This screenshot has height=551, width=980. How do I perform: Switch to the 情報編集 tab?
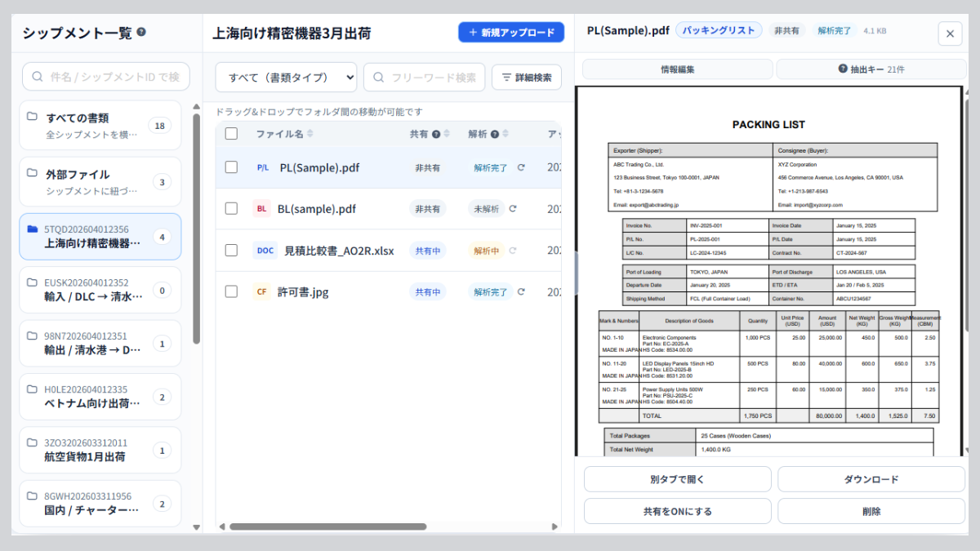pos(677,69)
